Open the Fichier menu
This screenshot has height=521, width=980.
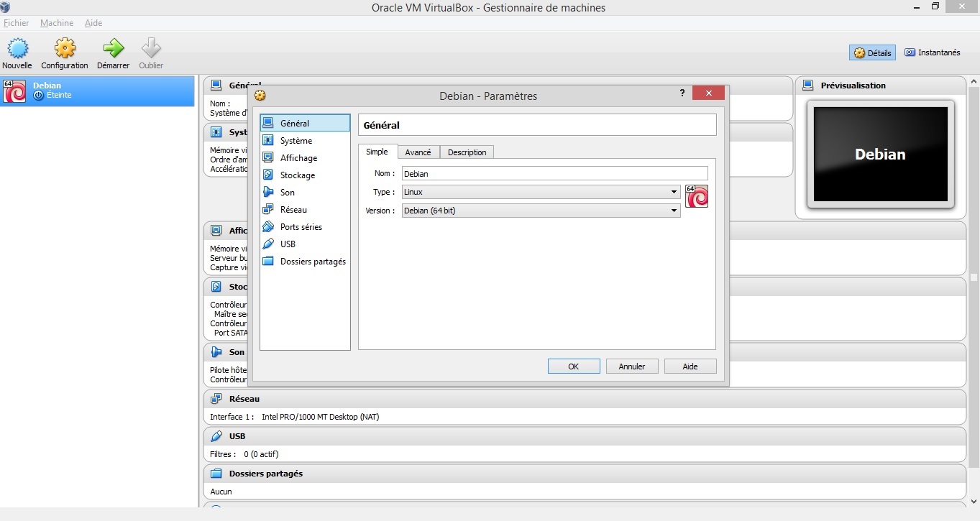pyautogui.click(x=16, y=23)
